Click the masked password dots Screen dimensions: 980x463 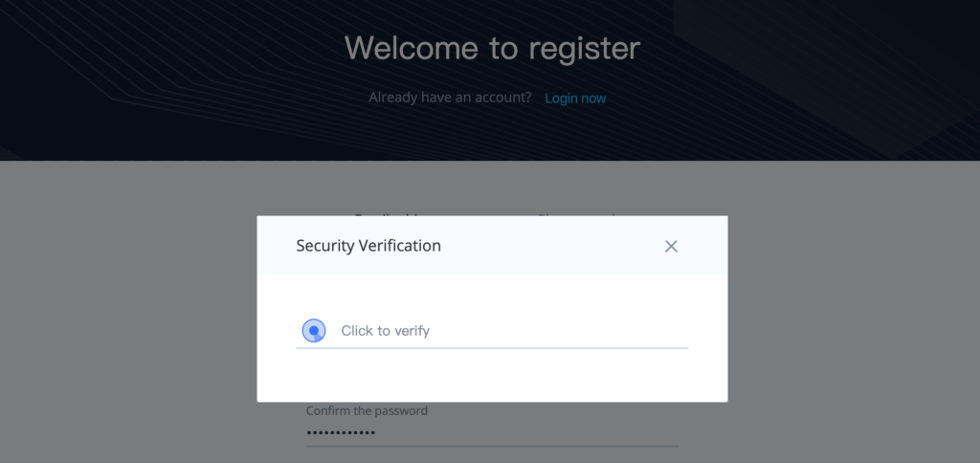341,433
